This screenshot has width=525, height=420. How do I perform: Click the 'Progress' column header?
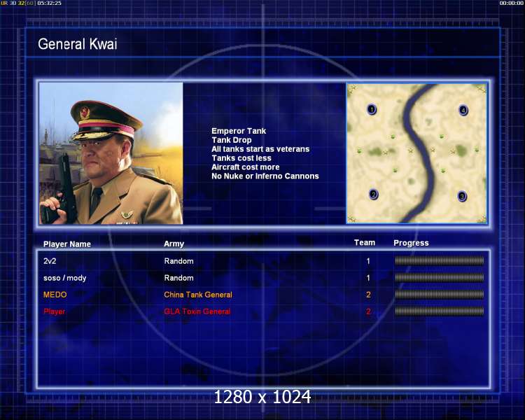point(411,243)
